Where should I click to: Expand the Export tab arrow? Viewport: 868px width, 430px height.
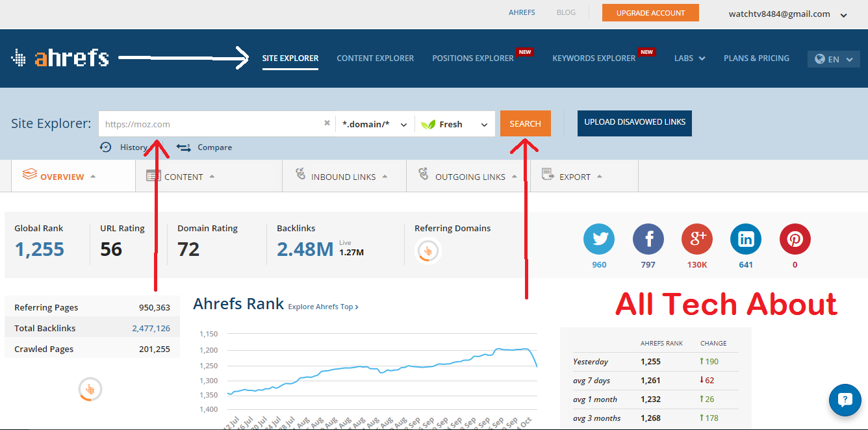tap(599, 177)
